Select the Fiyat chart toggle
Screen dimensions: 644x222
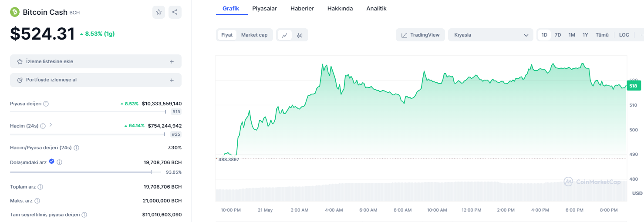coord(227,35)
